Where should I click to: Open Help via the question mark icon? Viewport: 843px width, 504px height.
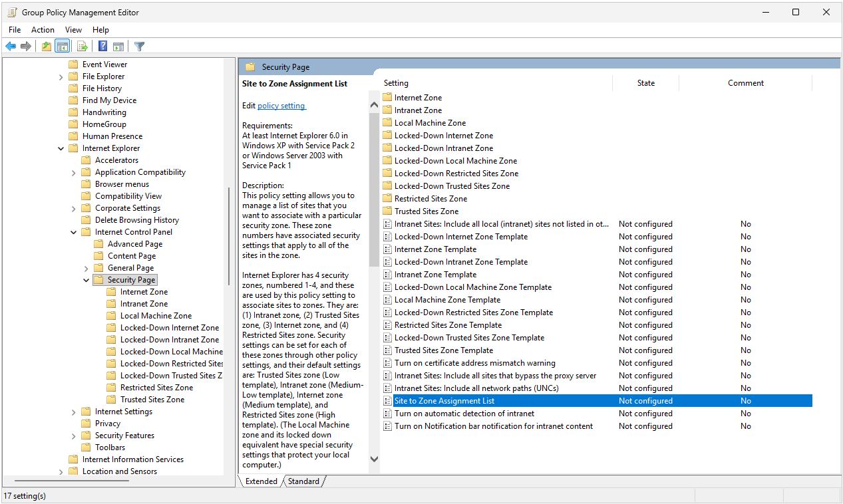(103, 46)
